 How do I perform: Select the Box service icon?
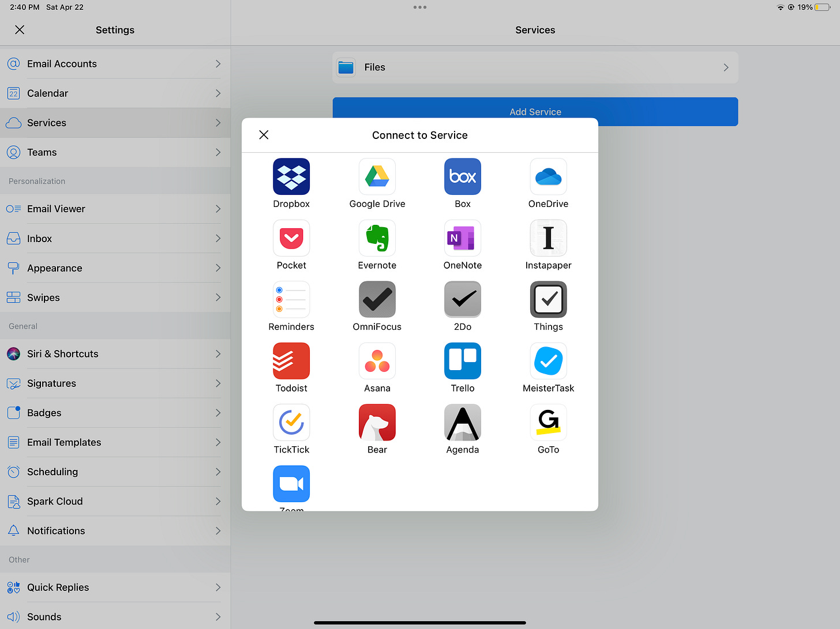click(463, 176)
